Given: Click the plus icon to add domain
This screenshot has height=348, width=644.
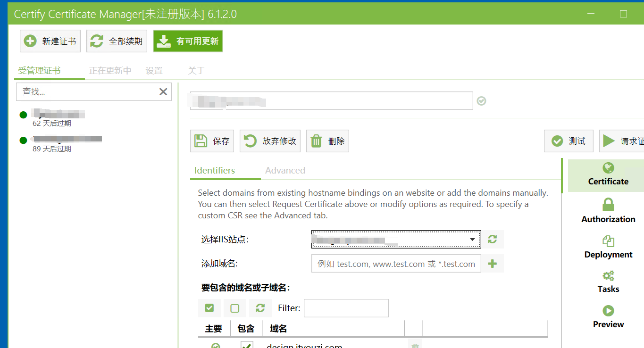Looking at the screenshot, I should 493,264.
